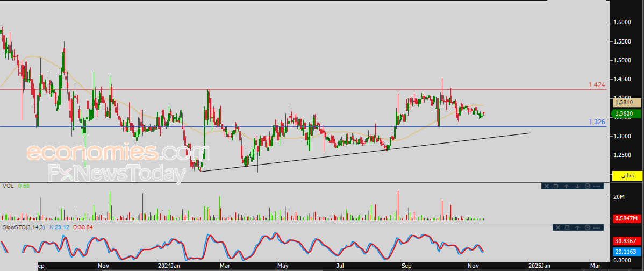Viewport: 644px width, 271px height.
Task: Click the green 1.3600 current price tag
Action: point(627,114)
